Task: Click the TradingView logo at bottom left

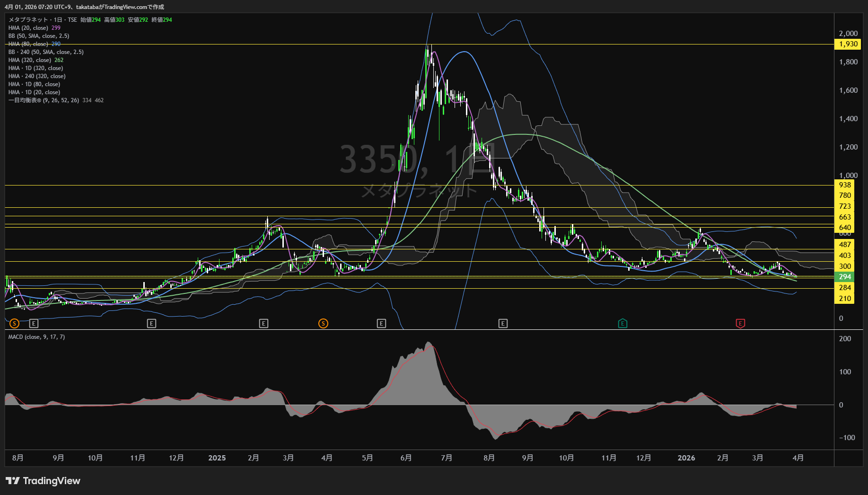Action: [43, 481]
